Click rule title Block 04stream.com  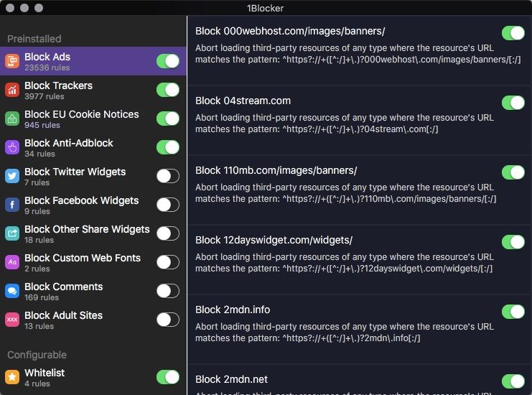pyautogui.click(x=243, y=101)
